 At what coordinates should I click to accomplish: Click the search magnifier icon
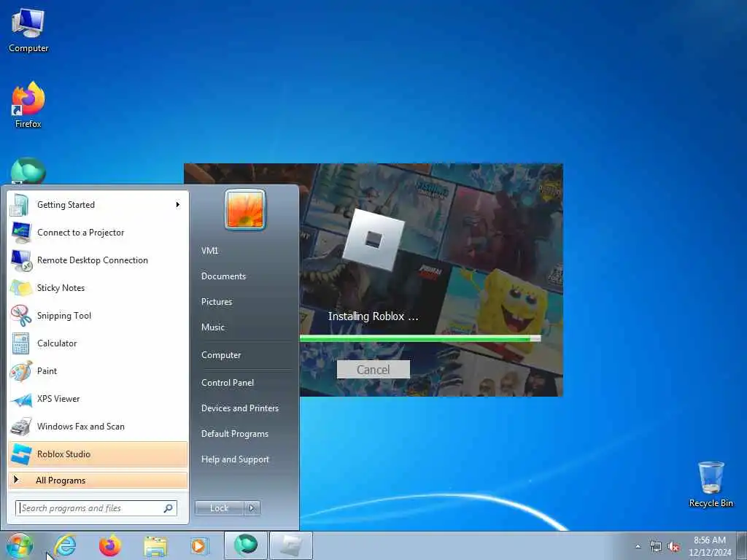[x=169, y=508]
